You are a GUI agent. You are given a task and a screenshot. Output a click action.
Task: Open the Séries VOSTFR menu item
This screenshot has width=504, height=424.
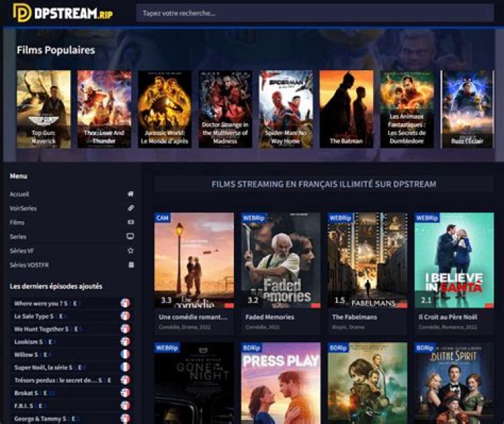29,265
